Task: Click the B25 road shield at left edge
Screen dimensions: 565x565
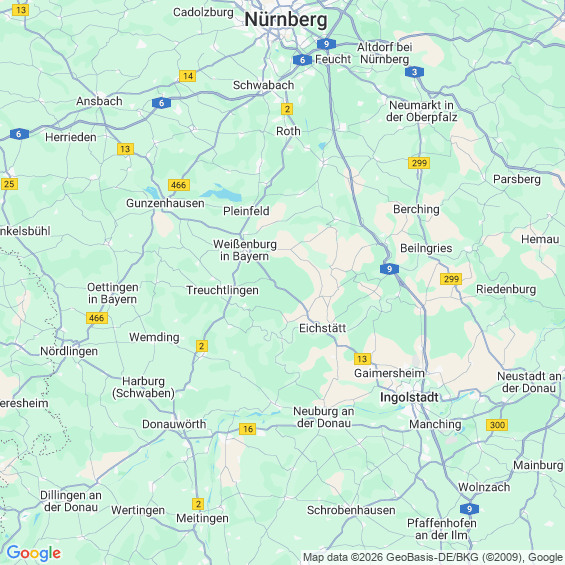Action: pos(9,184)
